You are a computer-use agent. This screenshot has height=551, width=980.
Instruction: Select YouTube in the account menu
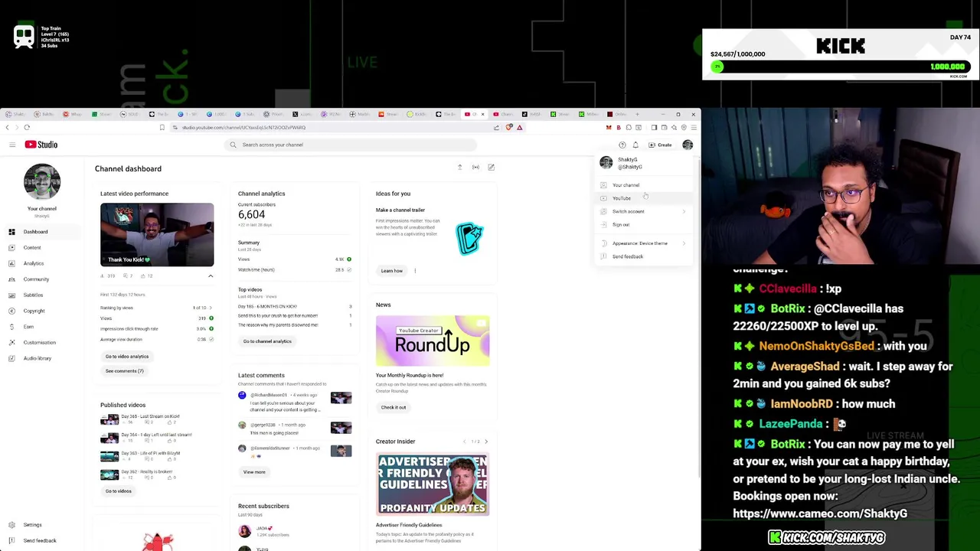(644, 198)
